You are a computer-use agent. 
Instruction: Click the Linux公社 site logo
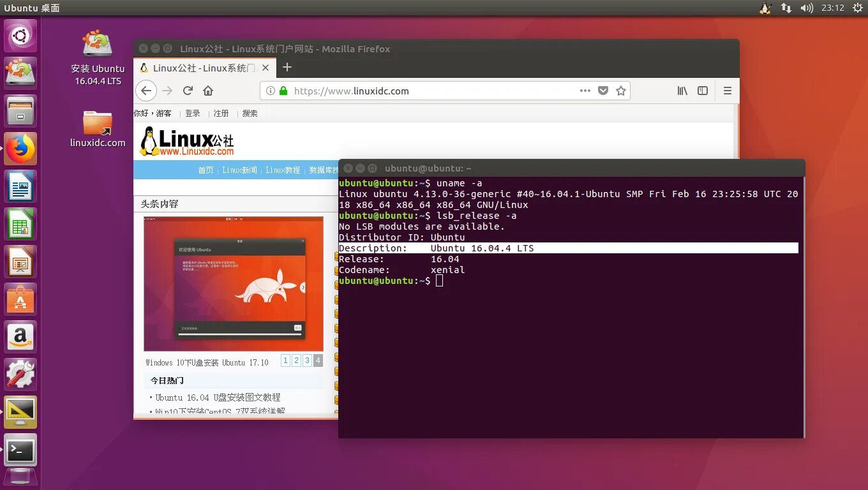(187, 141)
